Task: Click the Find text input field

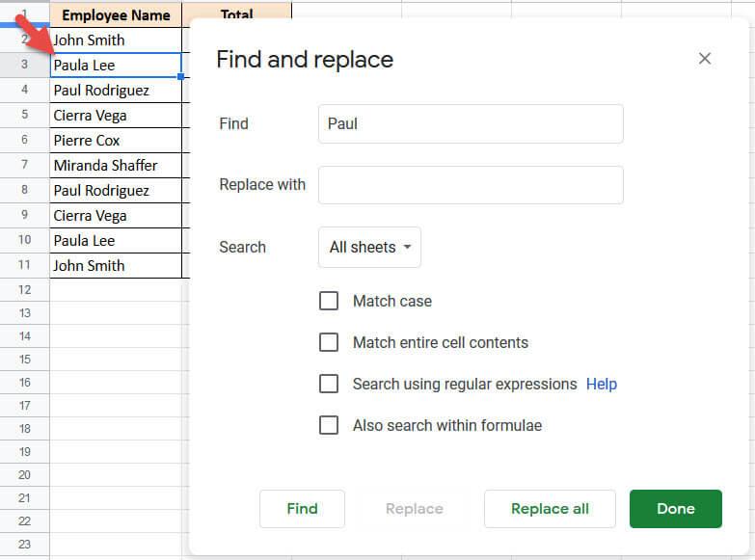Action: point(471,123)
